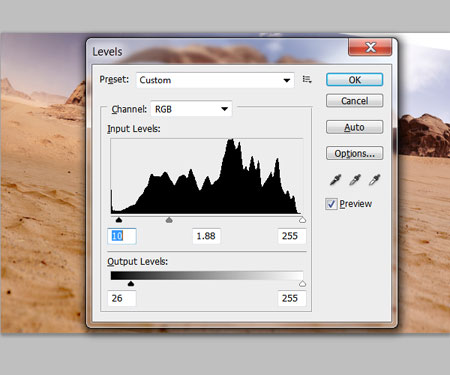Screen dimensions: 450x375
Task: Click the Output Levels label
Action: (x=137, y=261)
